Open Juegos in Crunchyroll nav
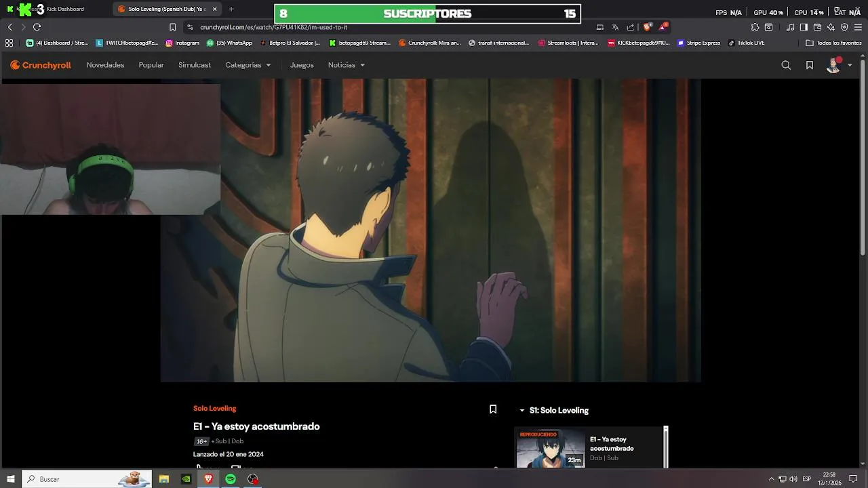Screen dimensions: 868x488 point(302,65)
